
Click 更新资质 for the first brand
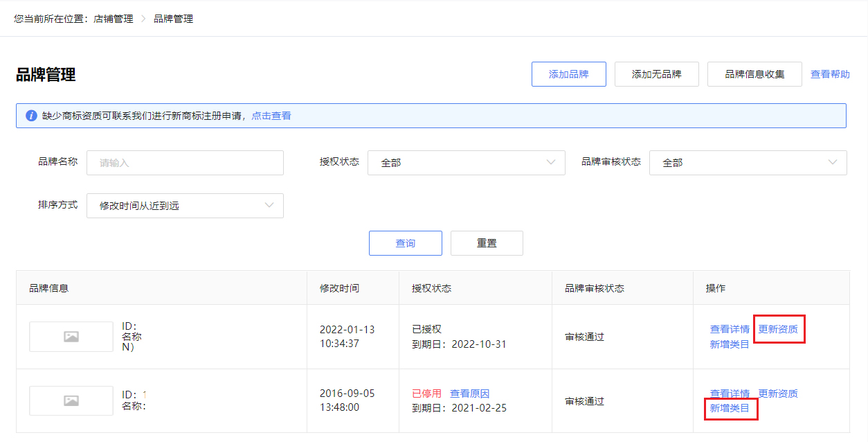[779, 329]
